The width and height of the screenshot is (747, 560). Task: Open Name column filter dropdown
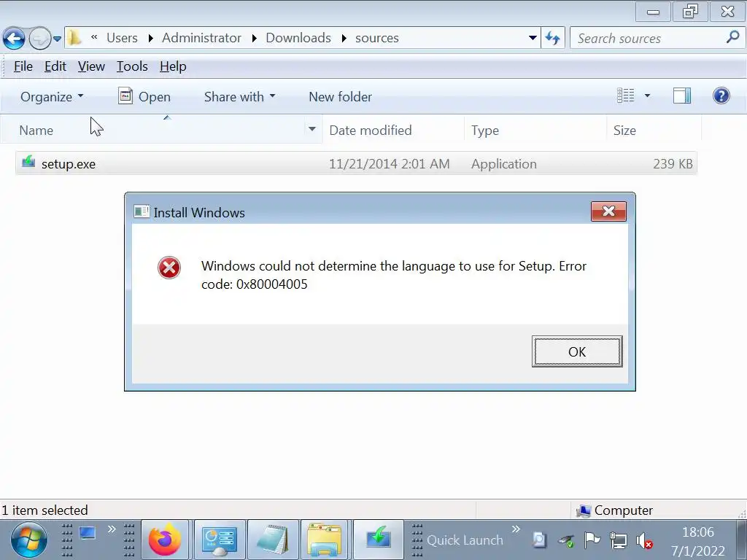tap(312, 129)
